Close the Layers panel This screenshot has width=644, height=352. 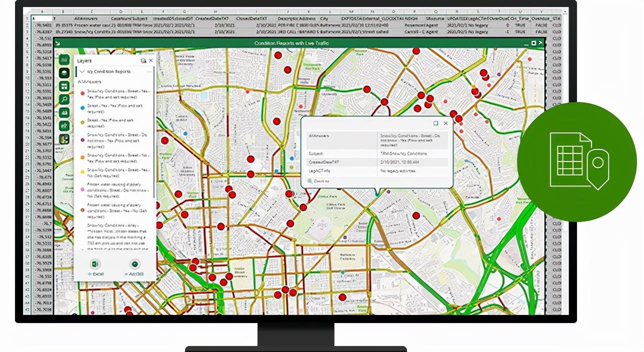(151, 60)
